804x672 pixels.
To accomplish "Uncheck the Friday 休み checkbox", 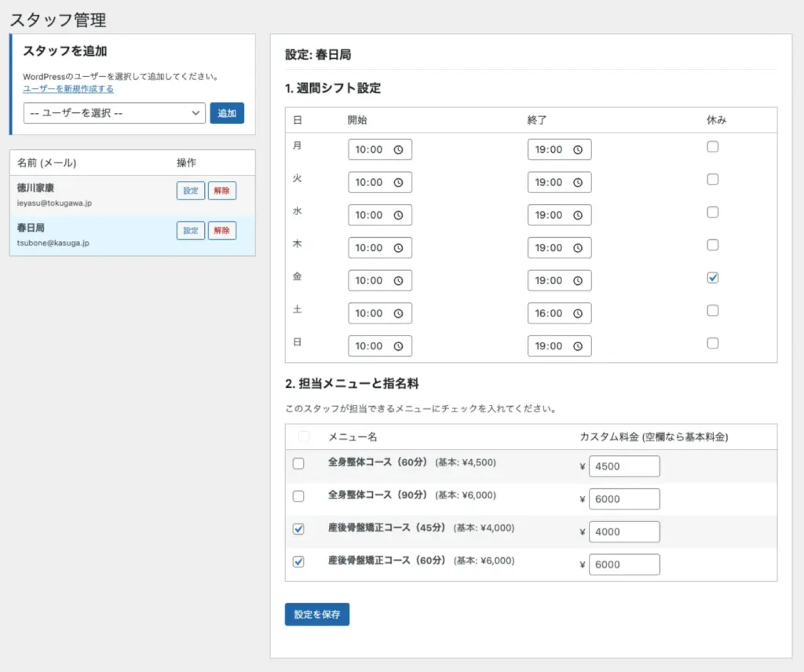I will coord(713,278).
